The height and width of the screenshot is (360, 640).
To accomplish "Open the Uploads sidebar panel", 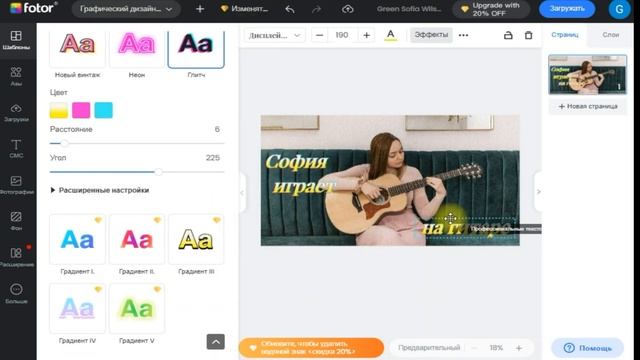I will pos(16,113).
